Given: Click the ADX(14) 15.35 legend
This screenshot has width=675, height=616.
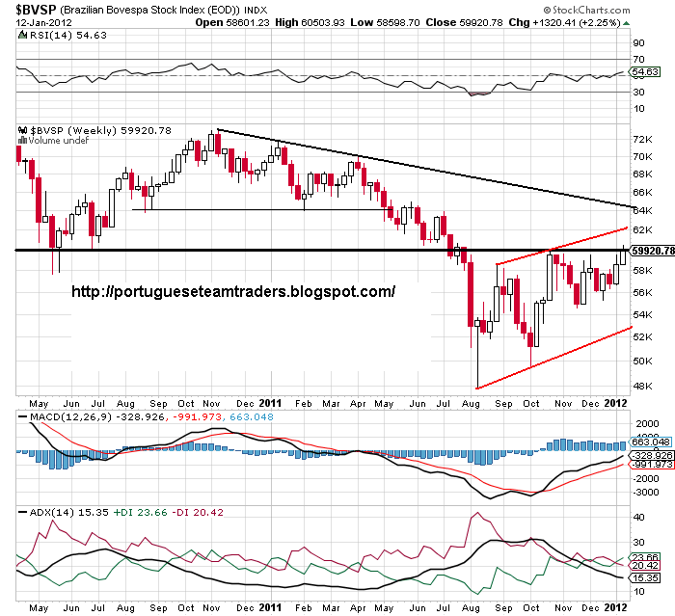Looking at the screenshot, I should tap(68, 512).
